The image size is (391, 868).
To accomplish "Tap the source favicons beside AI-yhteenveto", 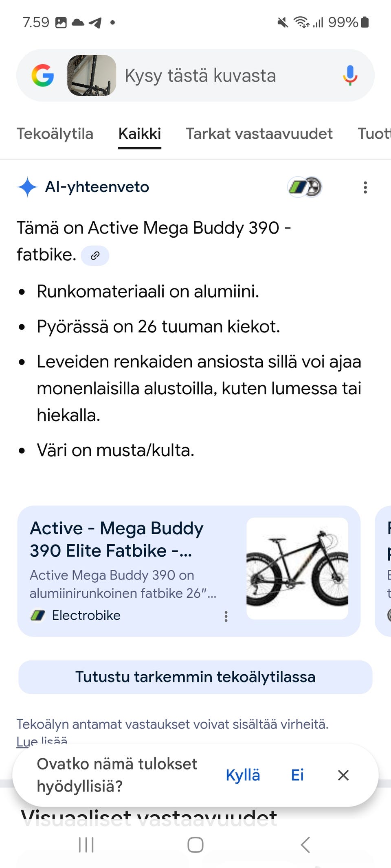I will tap(304, 187).
